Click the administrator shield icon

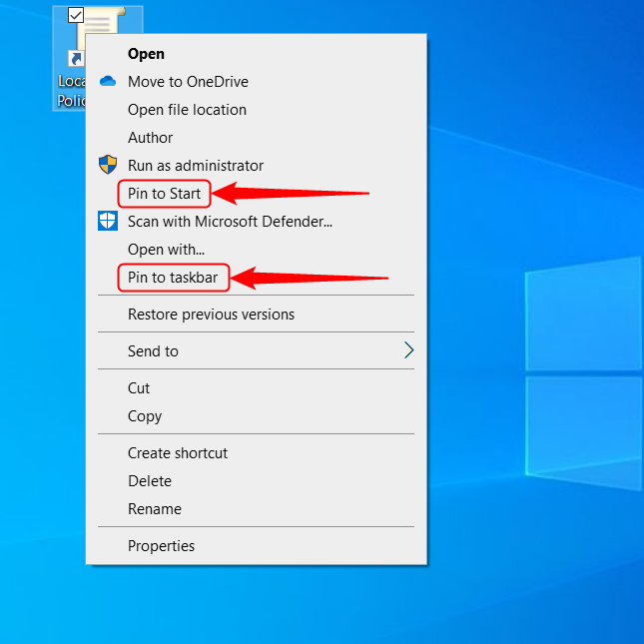pyautogui.click(x=108, y=165)
